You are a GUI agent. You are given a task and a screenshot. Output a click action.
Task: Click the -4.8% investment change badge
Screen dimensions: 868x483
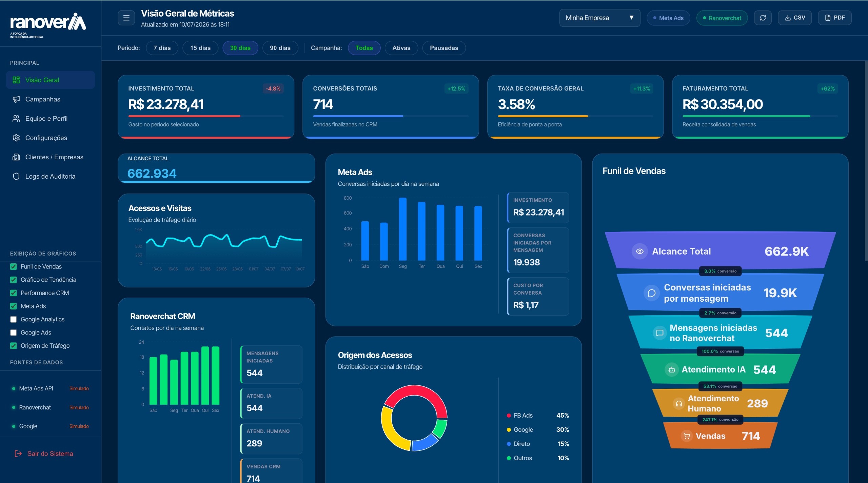point(273,89)
